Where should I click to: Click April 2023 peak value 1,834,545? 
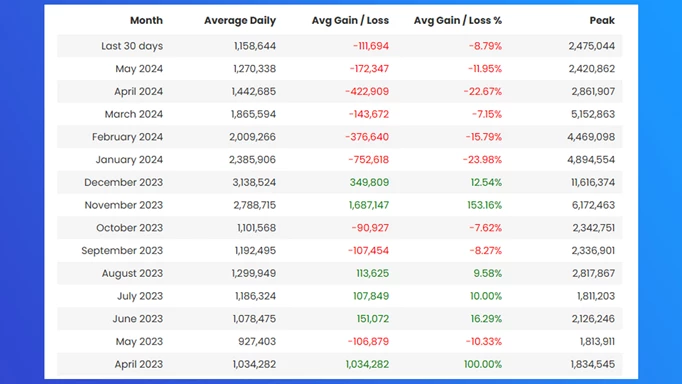click(x=593, y=364)
